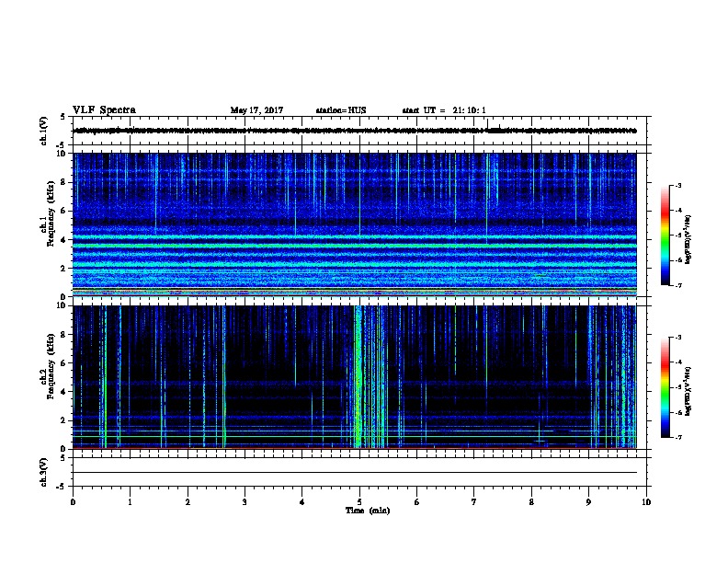Viewport: 728px width, 563px height.
Task: Click the "VLF Spectra" plot title
Action: 104,110
